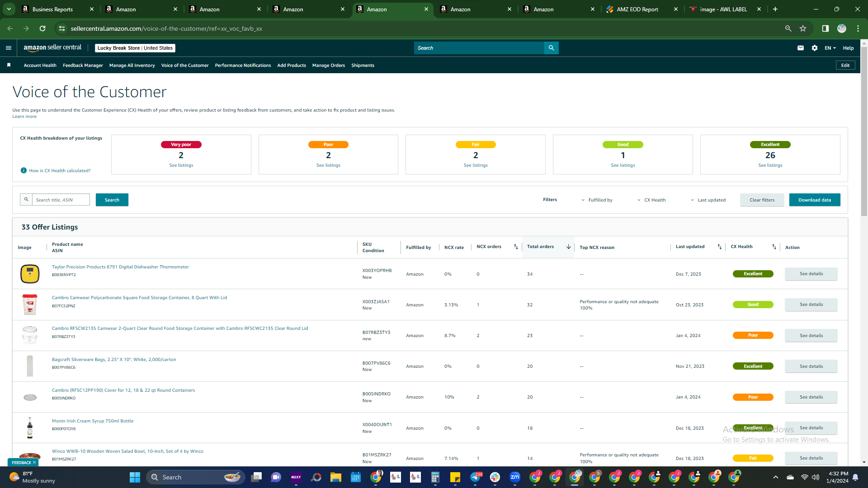The image size is (868, 488).
Task: Open the Chrome tab search dropdown
Action: point(9,9)
